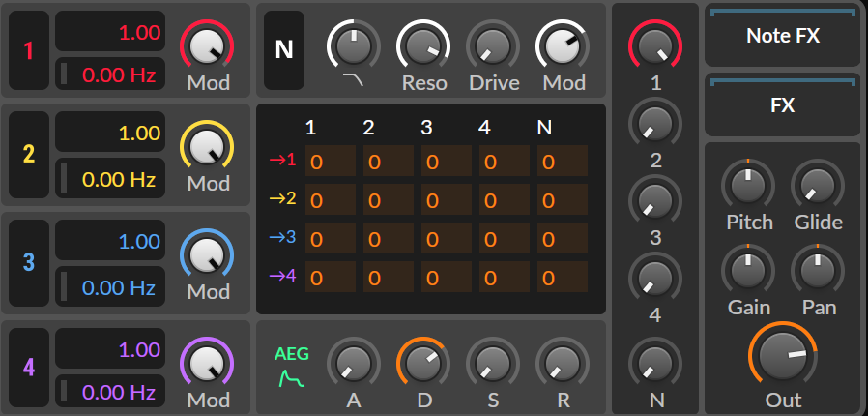Click the purple Mod knob of operator 4

pyautogui.click(x=207, y=364)
